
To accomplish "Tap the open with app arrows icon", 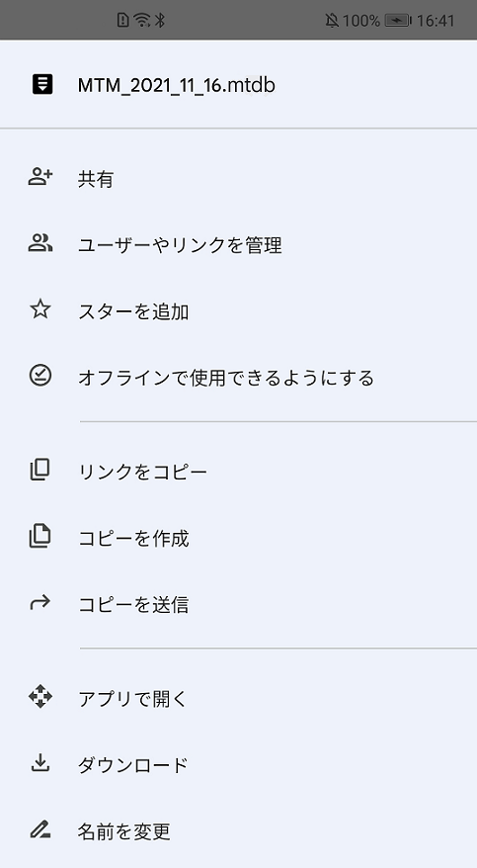I will click(40, 697).
